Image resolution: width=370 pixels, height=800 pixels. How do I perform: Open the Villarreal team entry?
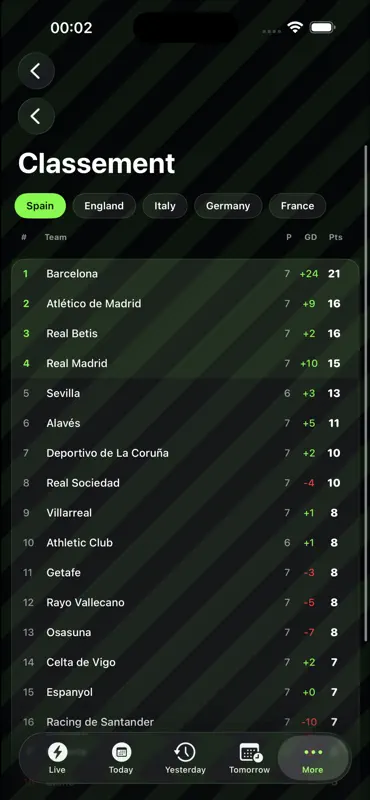click(185, 513)
